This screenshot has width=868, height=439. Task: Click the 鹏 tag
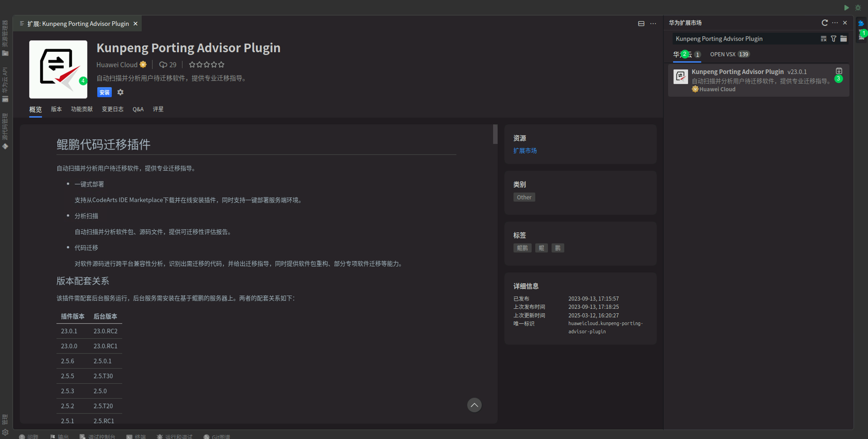coord(558,248)
